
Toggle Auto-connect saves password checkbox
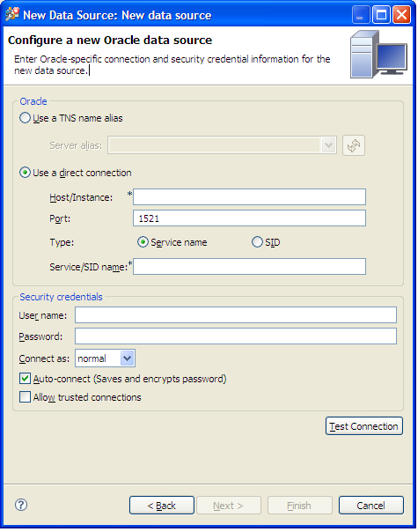[x=25, y=379]
